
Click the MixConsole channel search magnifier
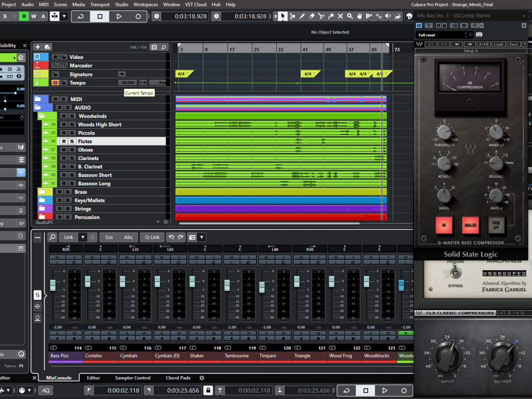[52, 237]
